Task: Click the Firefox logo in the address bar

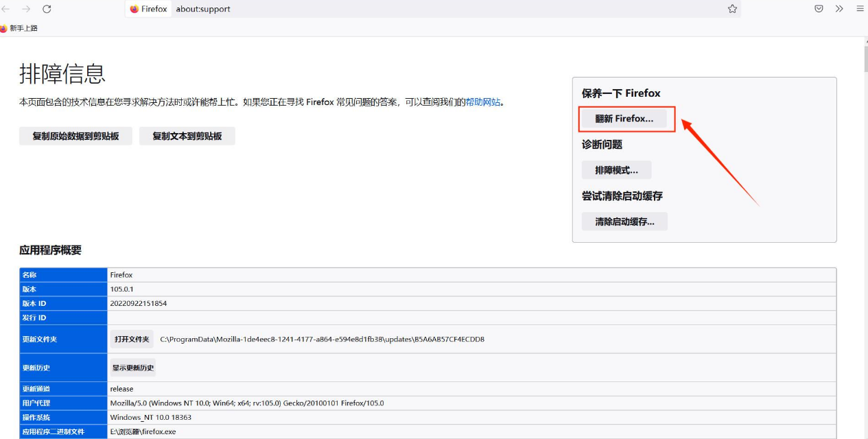Action: (134, 9)
